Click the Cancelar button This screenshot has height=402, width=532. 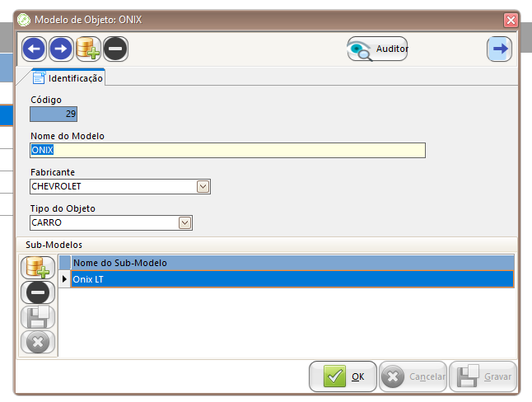[413, 376]
